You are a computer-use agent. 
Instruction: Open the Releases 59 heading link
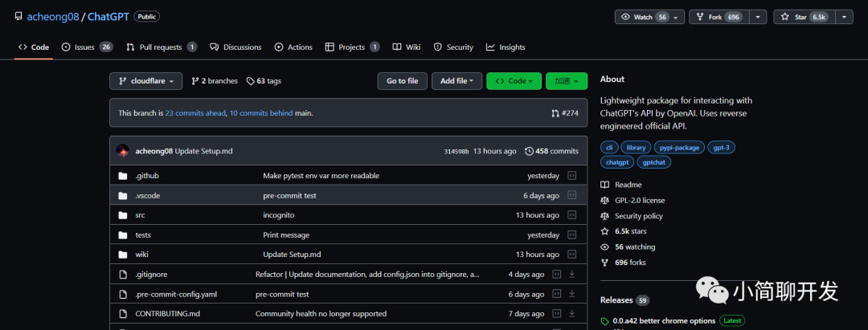click(x=624, y=300)
